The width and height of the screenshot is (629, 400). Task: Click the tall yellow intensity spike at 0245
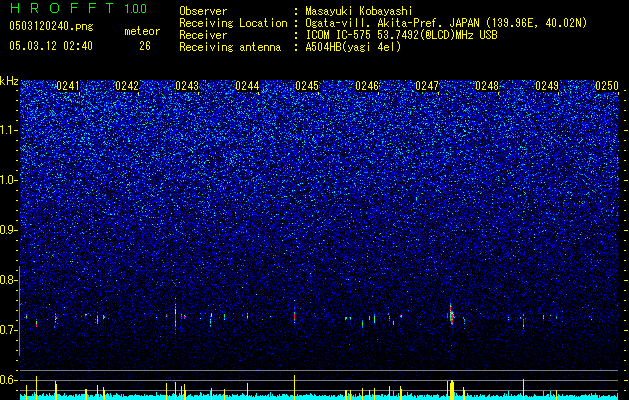click(x=294, y=387)
